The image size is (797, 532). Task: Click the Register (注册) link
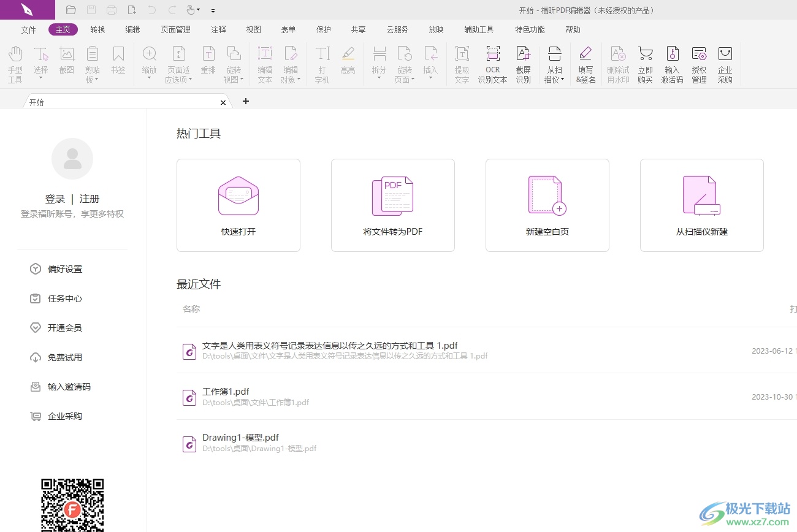(90, 199)
